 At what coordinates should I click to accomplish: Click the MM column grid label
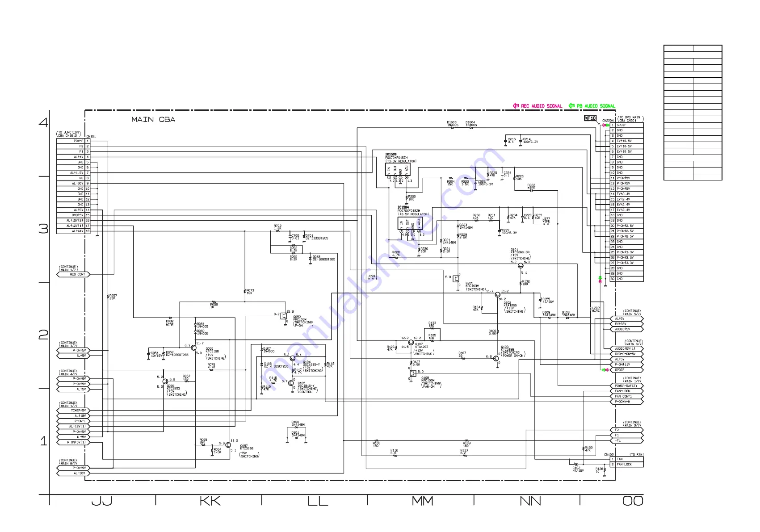coord(423,502)
